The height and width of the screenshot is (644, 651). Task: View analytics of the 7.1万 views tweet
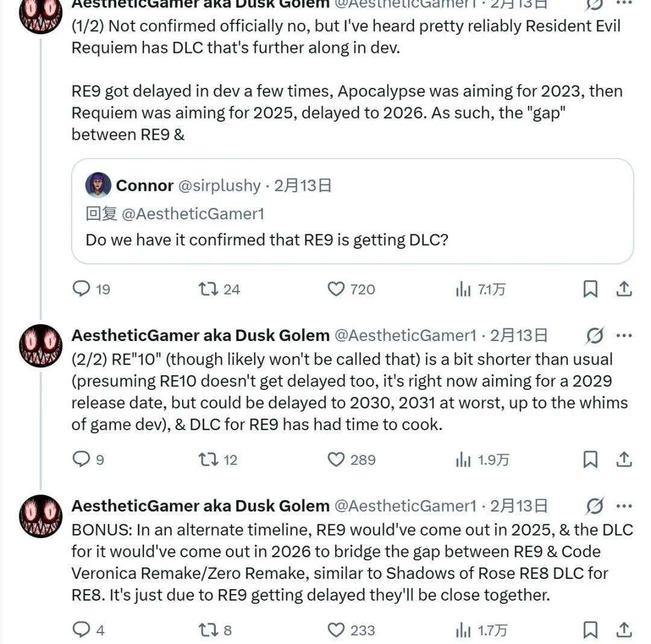pos(463,289)
